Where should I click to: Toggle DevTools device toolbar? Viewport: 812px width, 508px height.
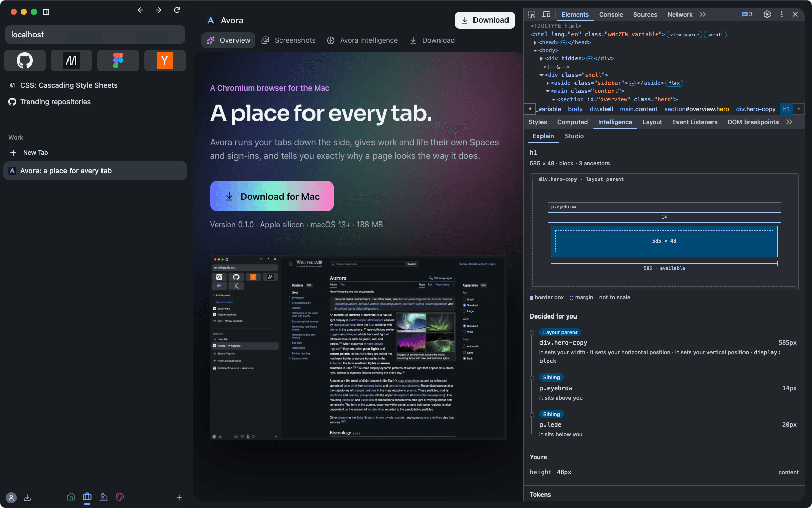(x=546, y=14)
